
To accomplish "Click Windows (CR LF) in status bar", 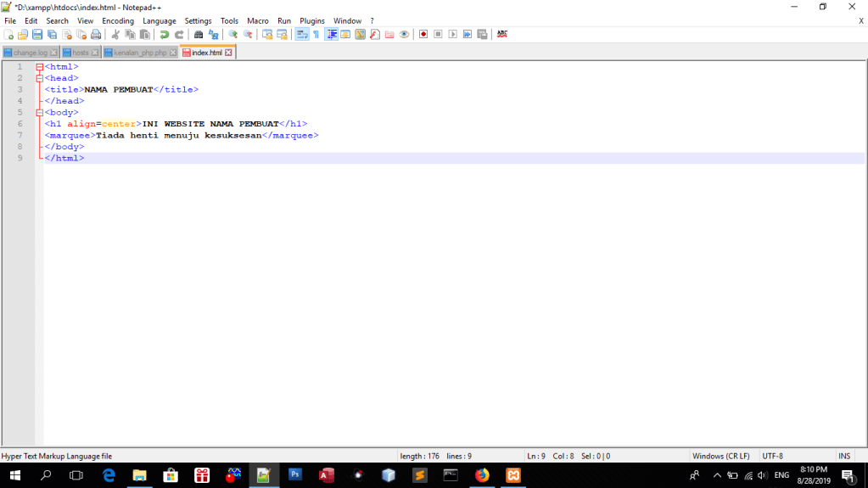I will 720,457.
